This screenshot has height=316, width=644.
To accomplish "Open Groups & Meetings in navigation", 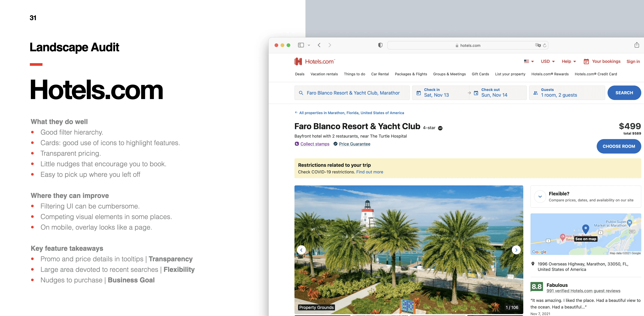I will [449, 74].
